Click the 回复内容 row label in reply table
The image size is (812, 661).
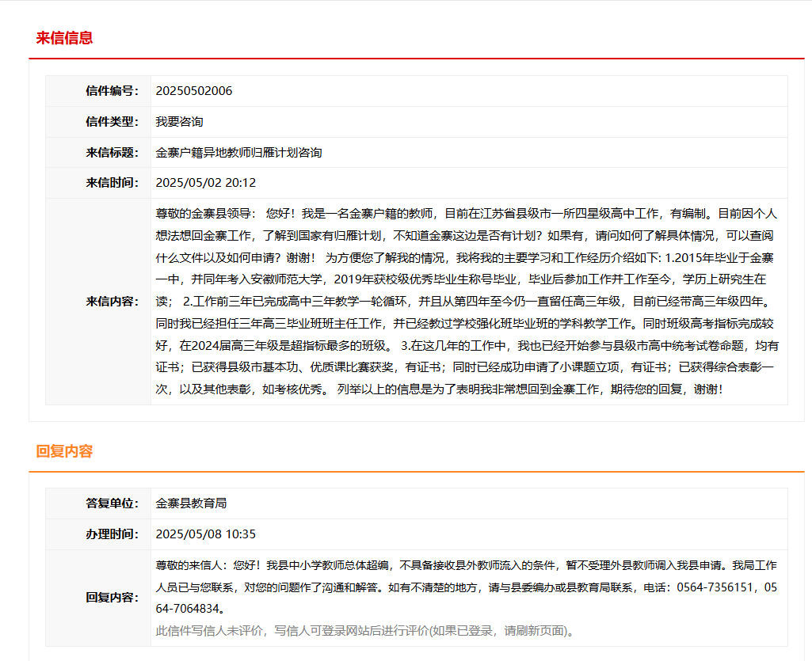(112, 598)
